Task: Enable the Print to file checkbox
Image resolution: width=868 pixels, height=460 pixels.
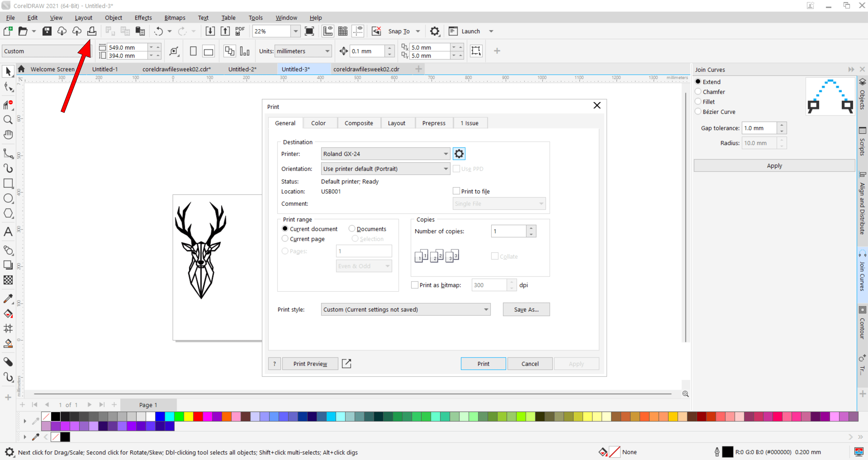Action: tap(456, 191)
